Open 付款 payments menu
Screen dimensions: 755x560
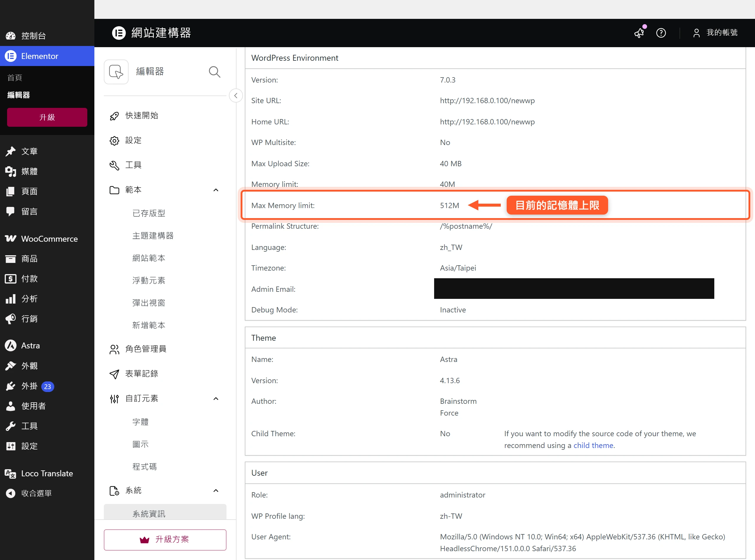[47, 279]
